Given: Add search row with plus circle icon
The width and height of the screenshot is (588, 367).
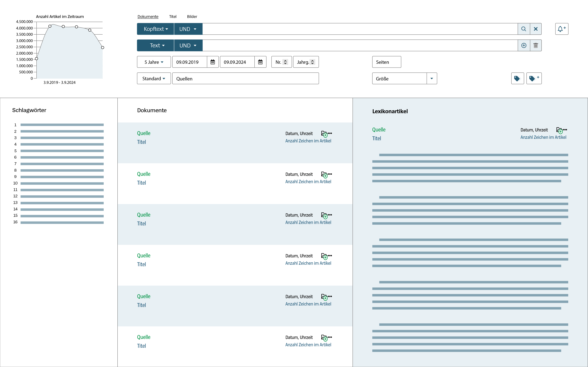Looking at the screenshot, I should pyautogui.click(x=524, y=45).
